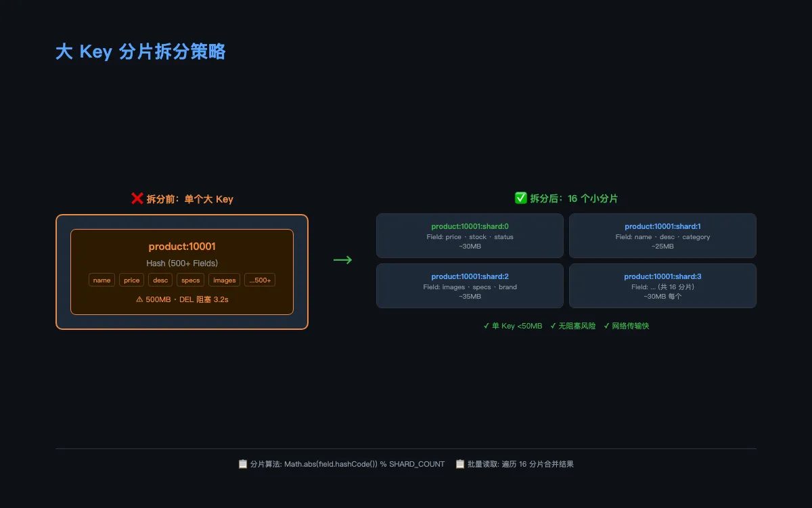The width and height of the screenshot is (812, 508).
Task: Click "Field: ... (共 16 分片)" text
Action: (662, 287)
